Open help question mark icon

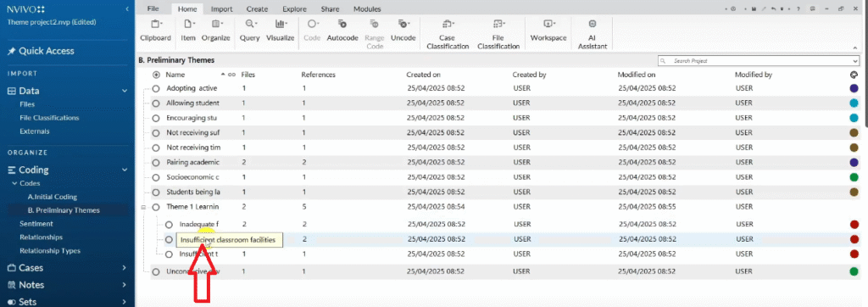(x=798, y=8)
